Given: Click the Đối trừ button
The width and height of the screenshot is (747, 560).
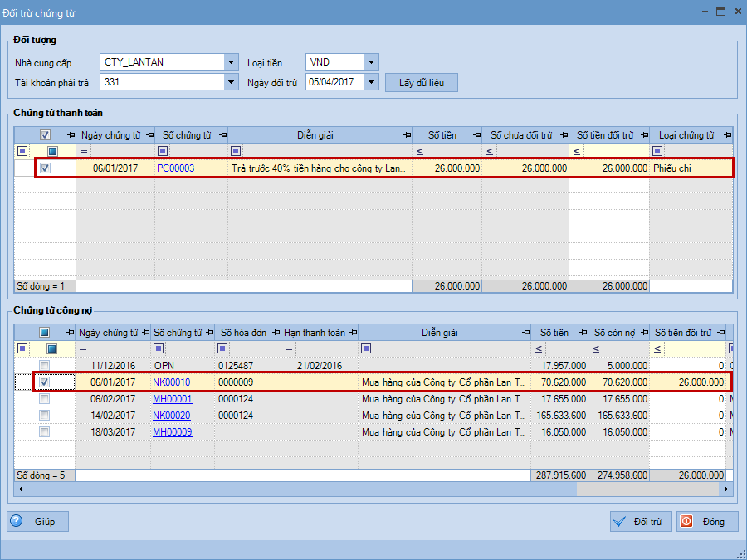Looking at the screenshot, I should (640, 522).
